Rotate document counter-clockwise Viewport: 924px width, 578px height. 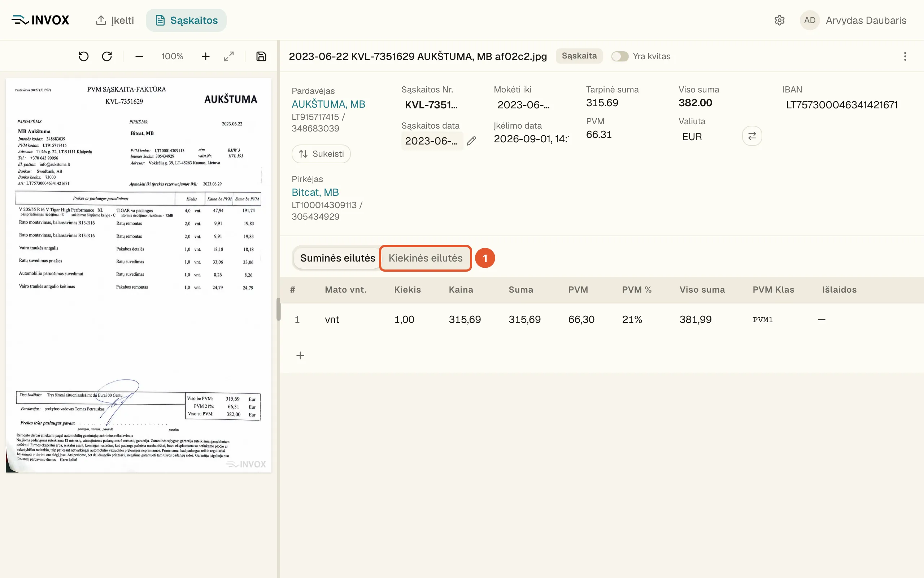click(x=83, y=57)
